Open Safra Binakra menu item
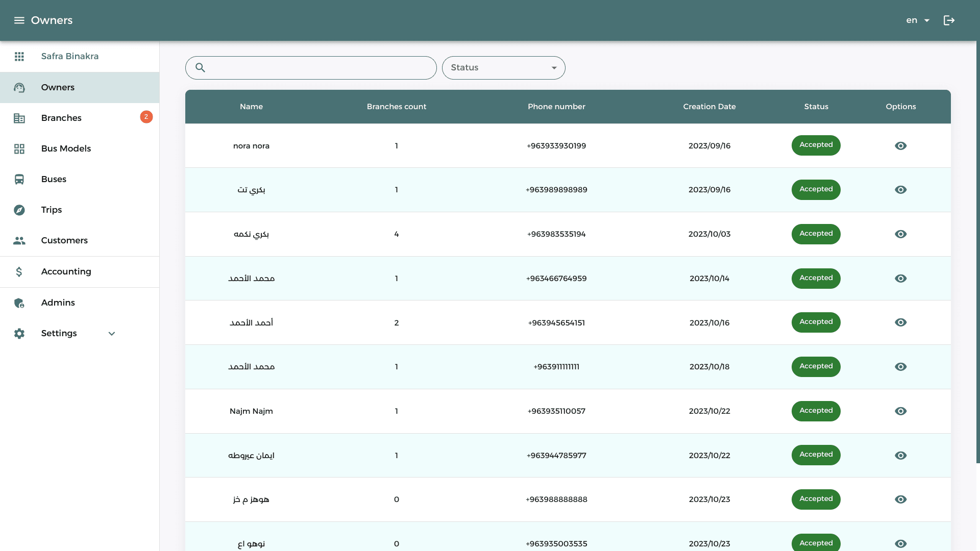Image resolution: width=980 pixels, height=551 pixels. point(80,57)
